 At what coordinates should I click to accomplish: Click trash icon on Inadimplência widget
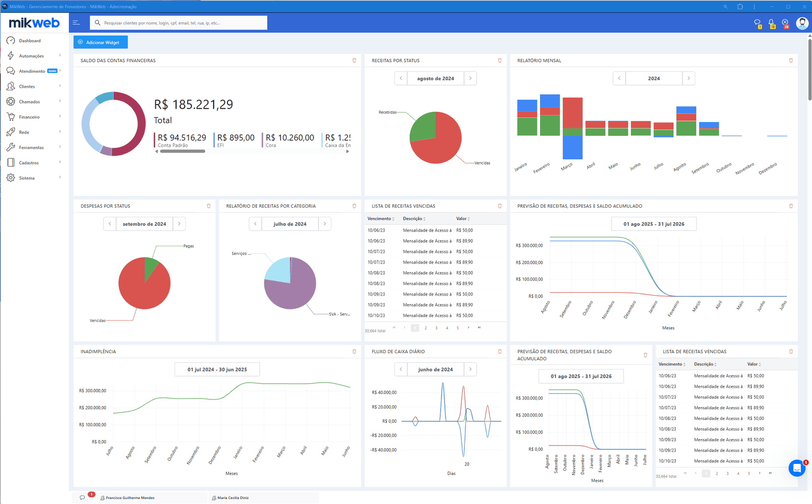coord(354,351)
